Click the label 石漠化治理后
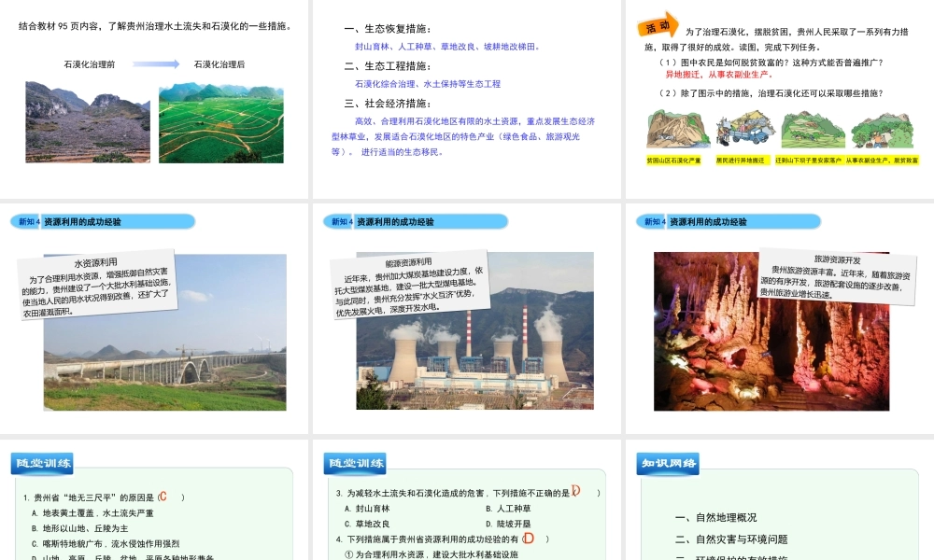The width and height of the screenshot is (934, 560). 219,64
